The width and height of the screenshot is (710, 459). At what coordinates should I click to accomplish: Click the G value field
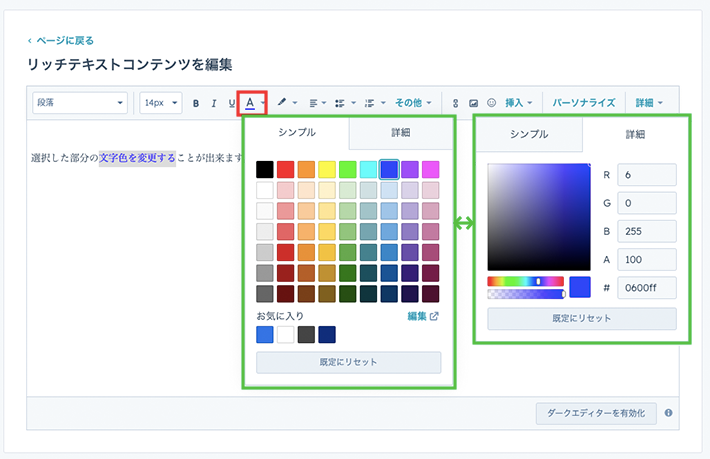pos(647,203)
